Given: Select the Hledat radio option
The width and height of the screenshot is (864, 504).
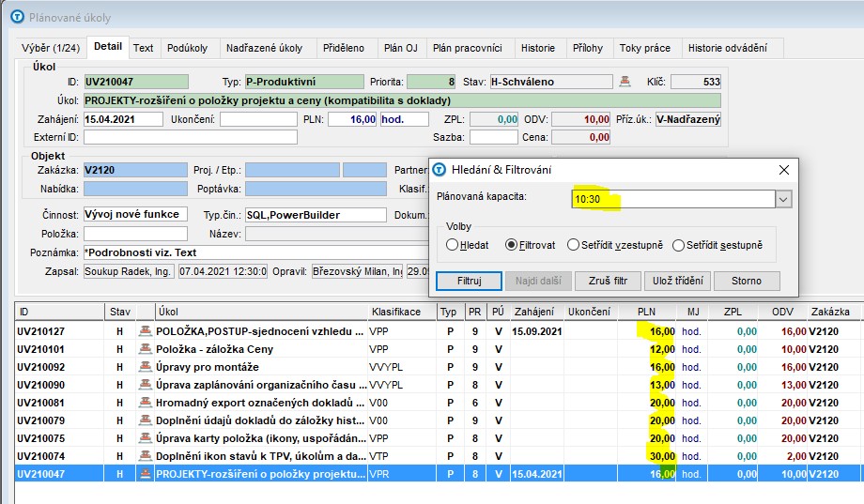Looking at the screenshot, I should (453, 245).
